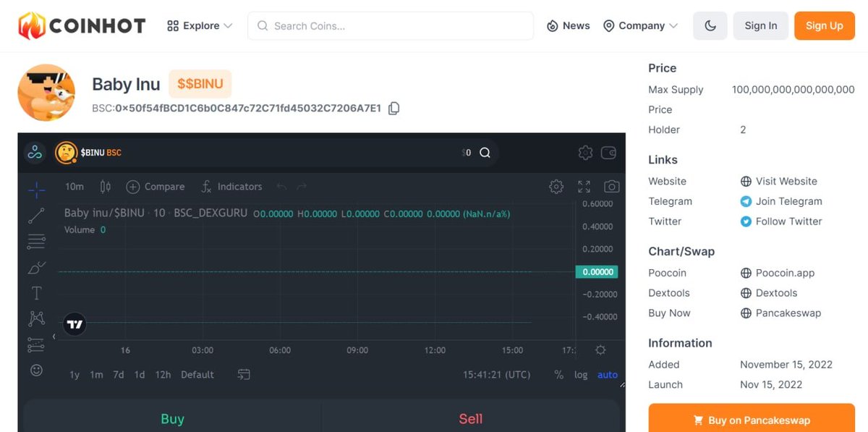Click the Buy tab
The height and width of the screenshot is (432, 868).
tap(172, 418)
